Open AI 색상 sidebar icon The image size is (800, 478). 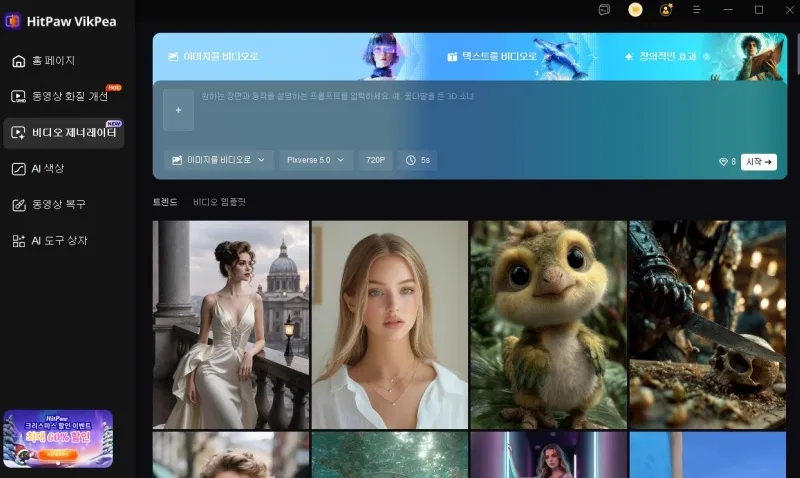[x=18, y=169]
